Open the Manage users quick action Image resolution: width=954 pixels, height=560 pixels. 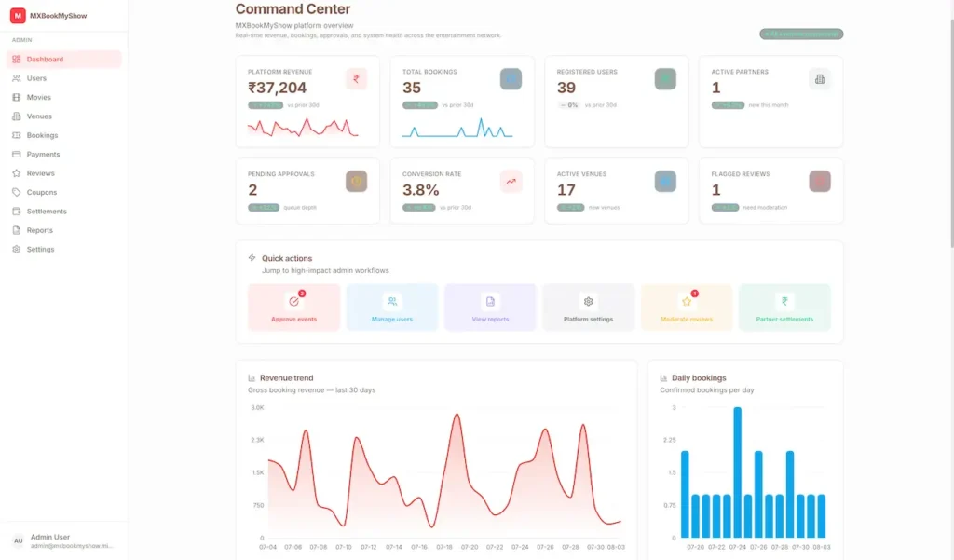point(392,307)
